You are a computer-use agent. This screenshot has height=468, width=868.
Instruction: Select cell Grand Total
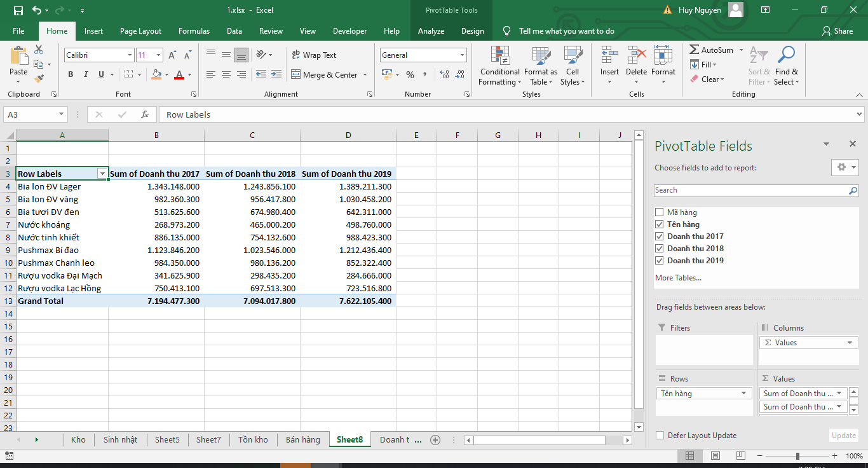[x=62, y=301]
